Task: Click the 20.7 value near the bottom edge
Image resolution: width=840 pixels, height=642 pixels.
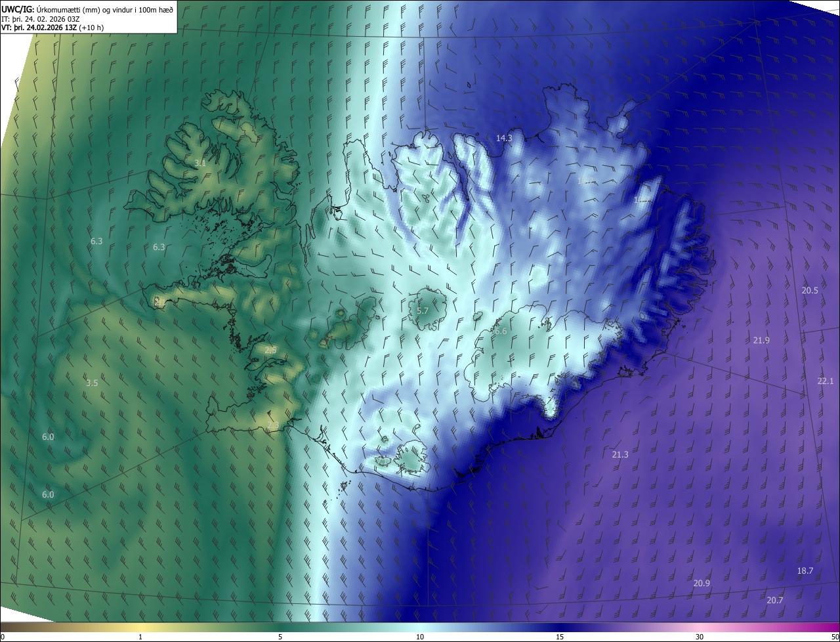Action: coord(775,601)
